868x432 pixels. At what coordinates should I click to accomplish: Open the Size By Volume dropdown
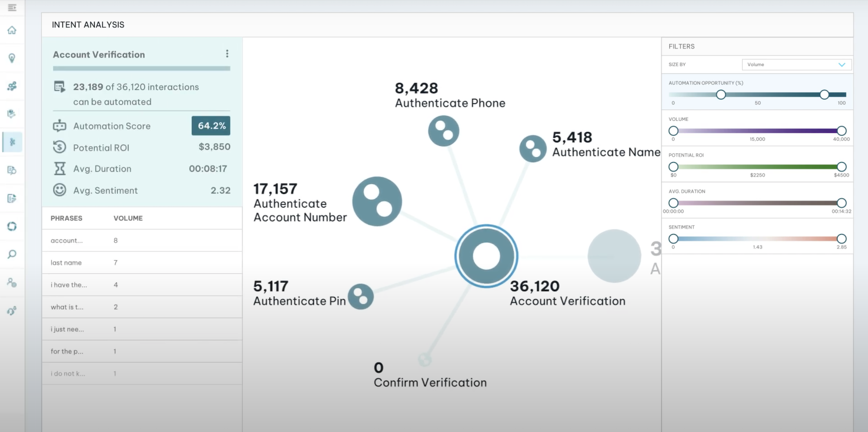click(797, 65)
